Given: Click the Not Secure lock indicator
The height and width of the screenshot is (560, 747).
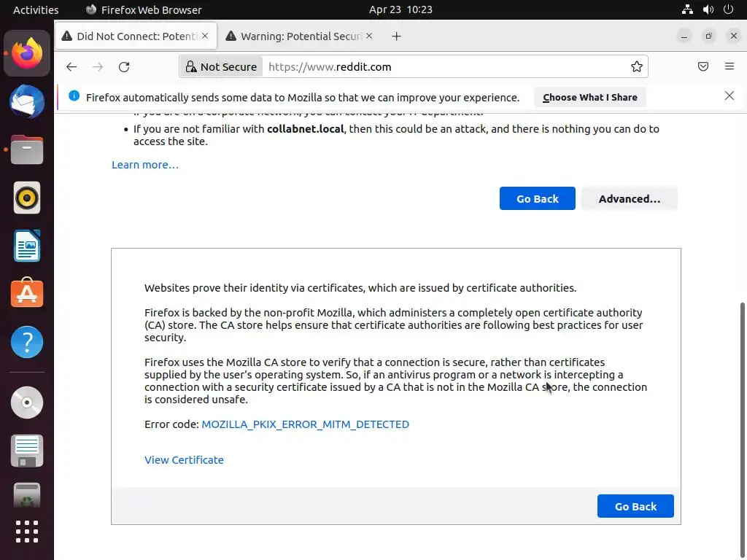Looking at the screenshot, I should (221, 66).
